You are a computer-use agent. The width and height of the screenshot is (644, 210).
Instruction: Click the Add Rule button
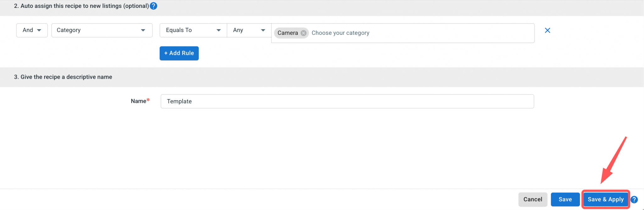179,53
